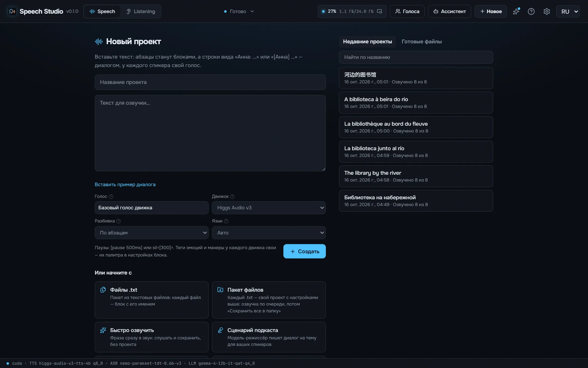Open the help question-mark icon in header
The width and height of the screenshot is (588, 368).
[531, 11]
